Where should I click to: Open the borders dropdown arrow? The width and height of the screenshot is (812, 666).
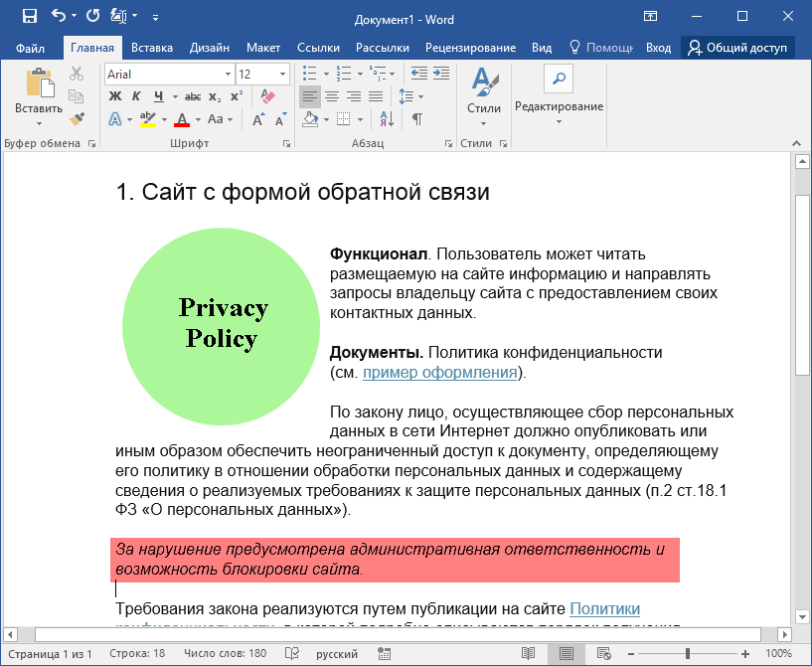pyautogui.click(x=360, y=119)
